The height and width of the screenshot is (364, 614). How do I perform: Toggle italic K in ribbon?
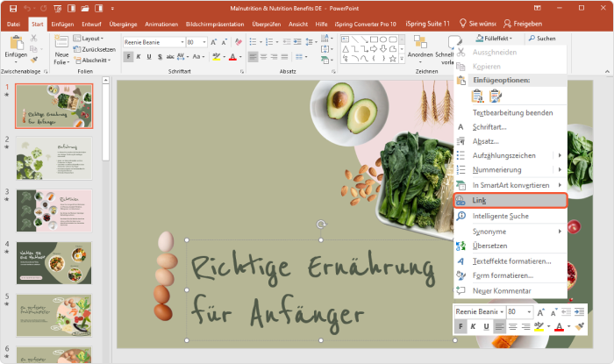coord(139,57)
